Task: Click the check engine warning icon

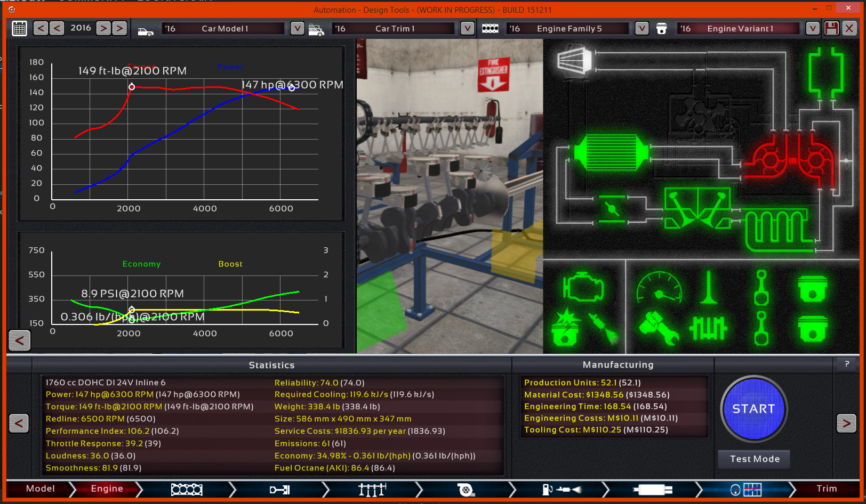Action: click(583, 288)
